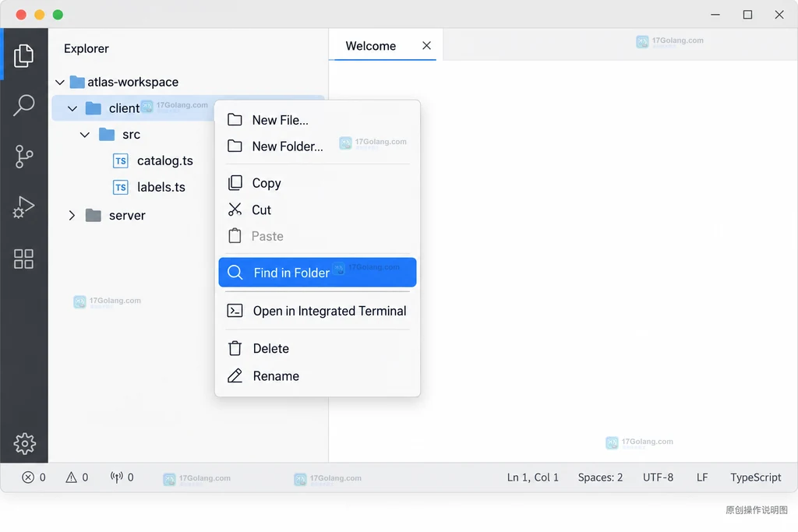798x532 pixels.
Task: Open the Source Control view
Action: click(23, 156)
